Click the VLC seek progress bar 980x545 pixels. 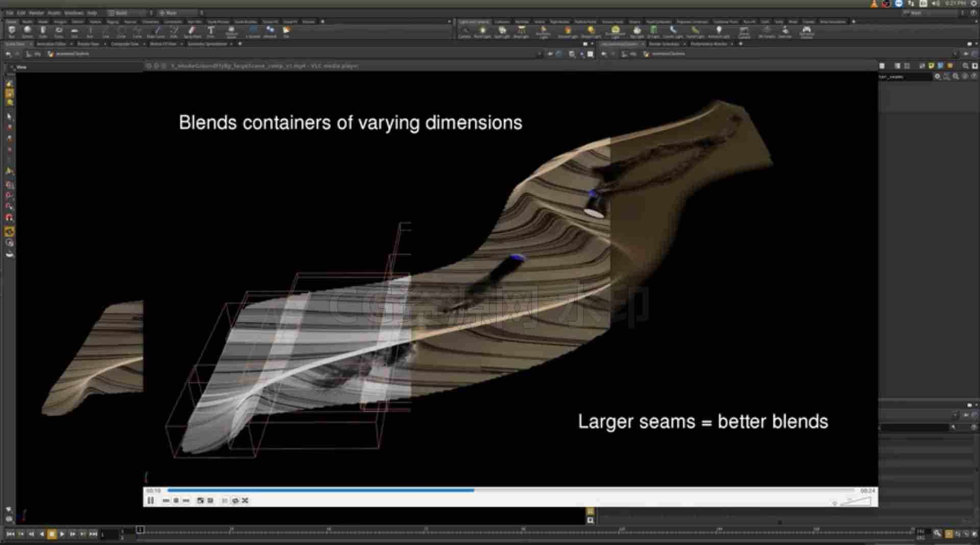[x=511, y=490]
